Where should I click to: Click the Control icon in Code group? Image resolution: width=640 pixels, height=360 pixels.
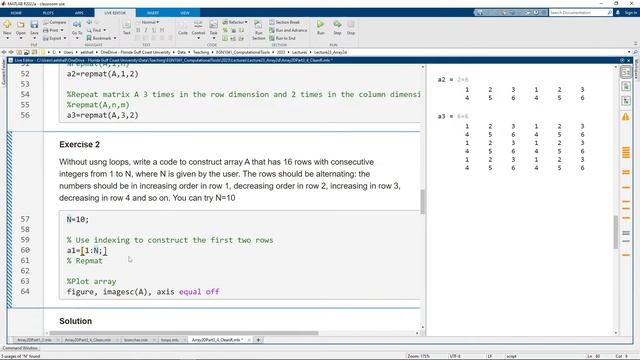coord(198,25)
